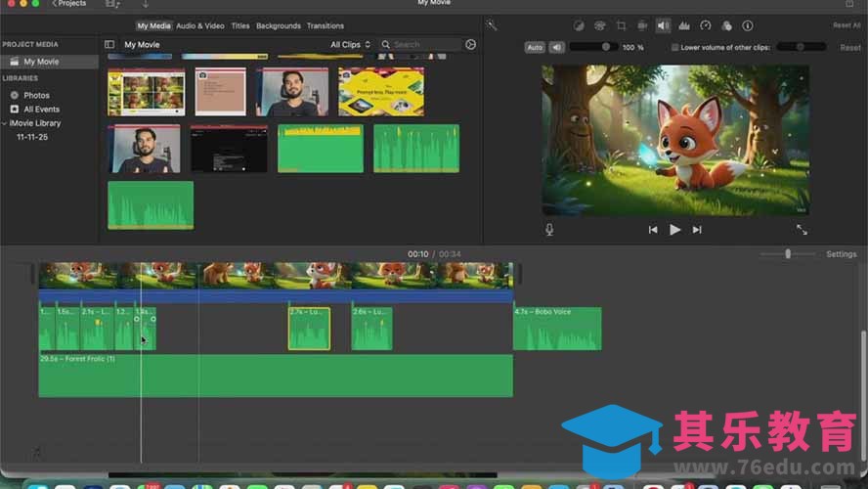The height and width of the screenshot is (489, 868).
Task: Open timeline Settings popup
Action: (841, 254)
